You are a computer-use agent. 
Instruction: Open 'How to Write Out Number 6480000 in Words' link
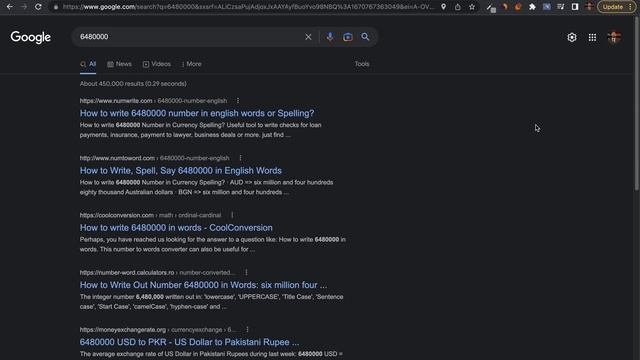203,284
